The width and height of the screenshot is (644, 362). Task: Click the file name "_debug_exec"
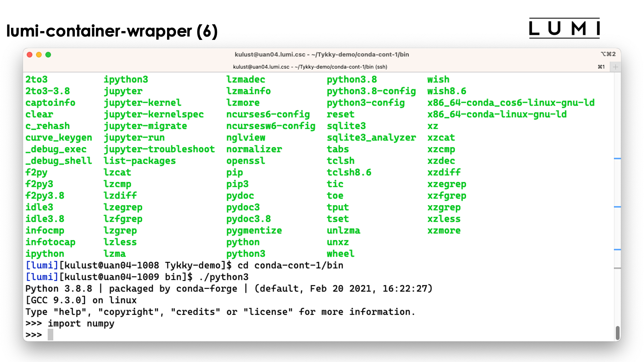[56, 149]
